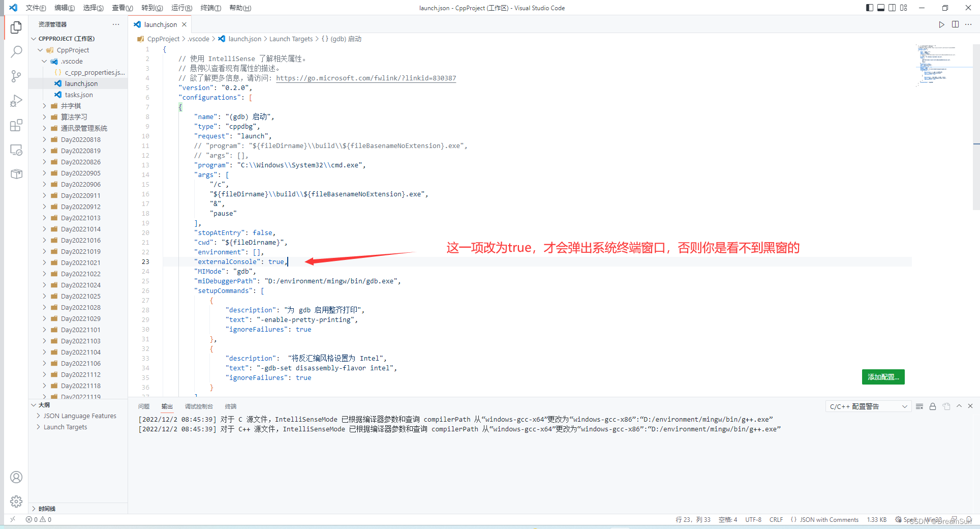Image resolution: width=980 pixels, height=529 pixels.
Task: Open the Remote Explorer view
Action: pos(16,150)
